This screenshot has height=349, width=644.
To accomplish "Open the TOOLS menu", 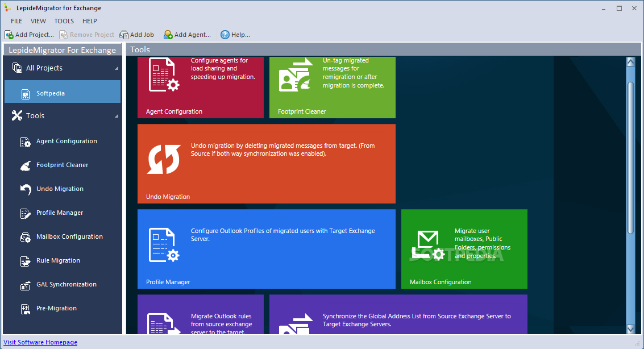I will [64, 21].
